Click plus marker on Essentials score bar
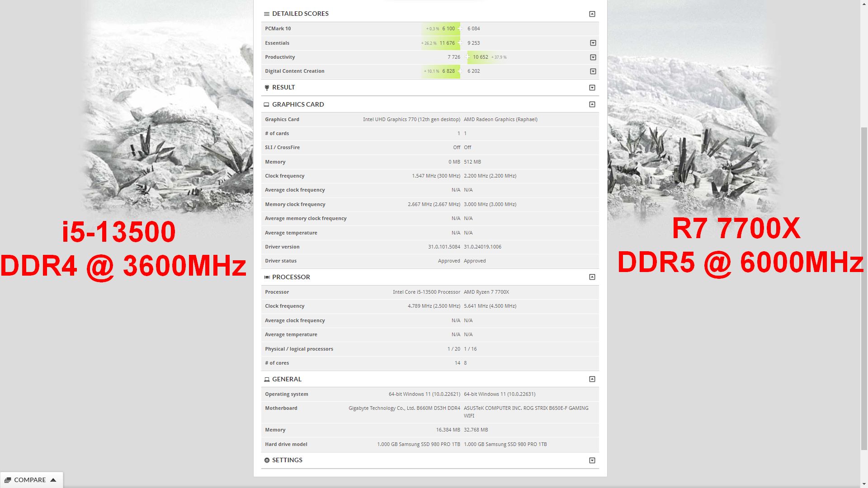 coord(460,43)
